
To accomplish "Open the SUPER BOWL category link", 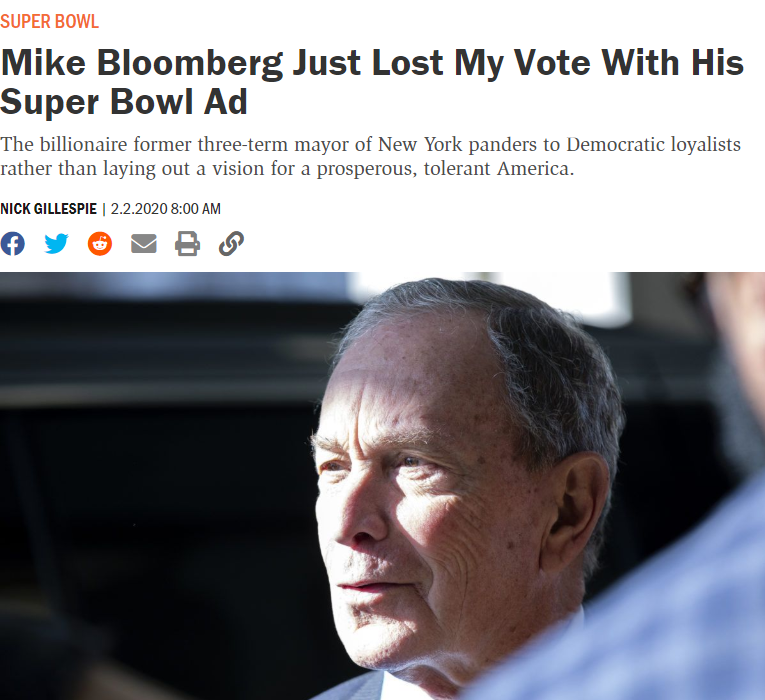I will click(50, 21).
